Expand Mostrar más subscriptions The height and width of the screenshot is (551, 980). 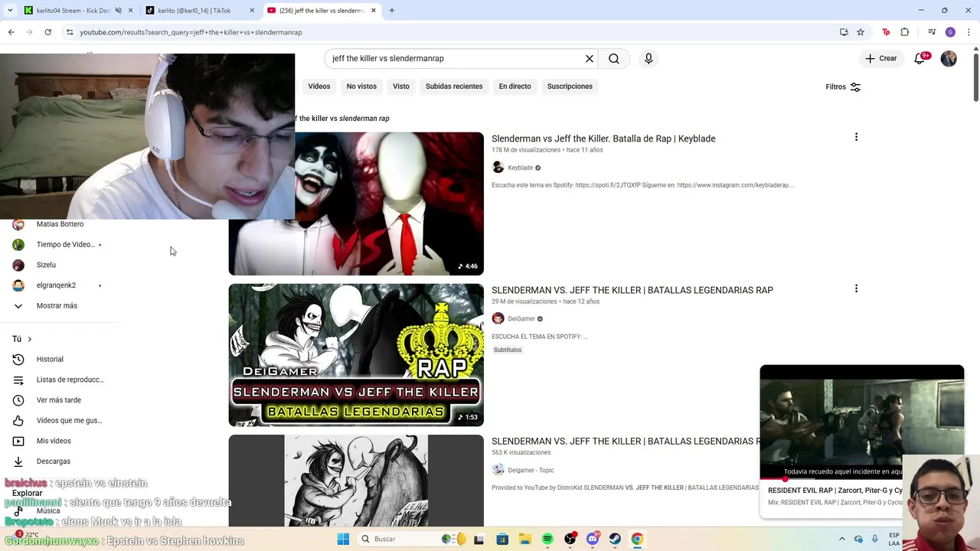[58, 305]
